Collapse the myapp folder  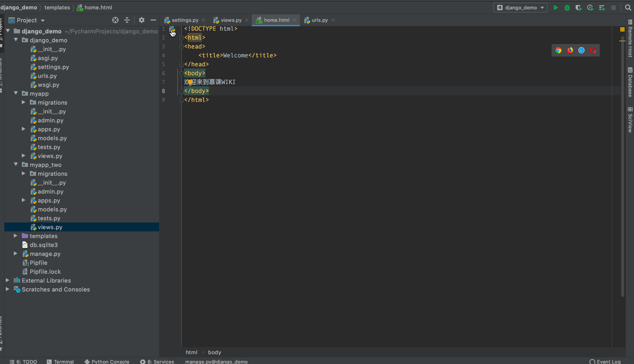coord(16,93)
